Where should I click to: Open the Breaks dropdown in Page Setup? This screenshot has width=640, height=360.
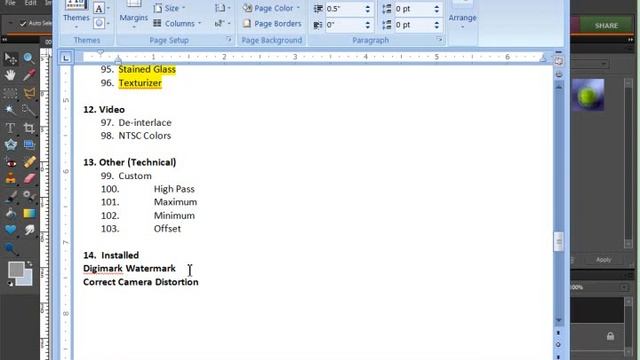[222, 8]
